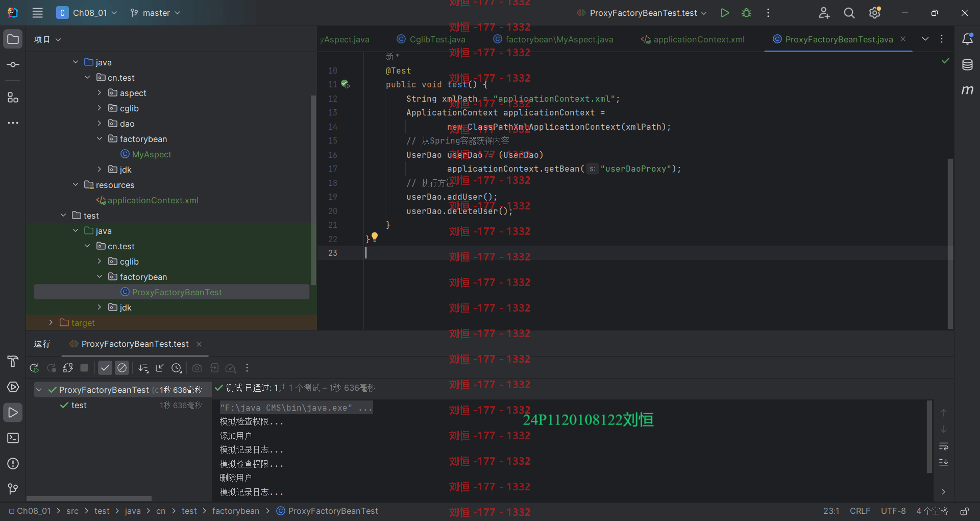The image size is (980, 521).
Task: Click the project tree vertical scrollbar
Action: 313,190
